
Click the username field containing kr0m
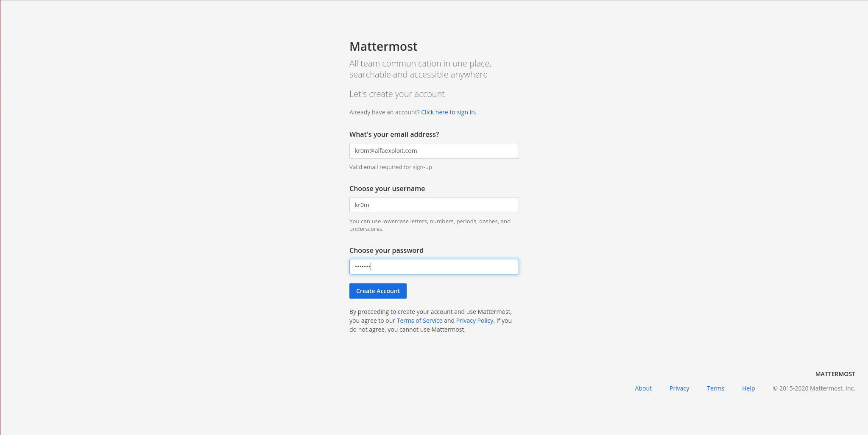pyautogui.click(x=434, y=205)
